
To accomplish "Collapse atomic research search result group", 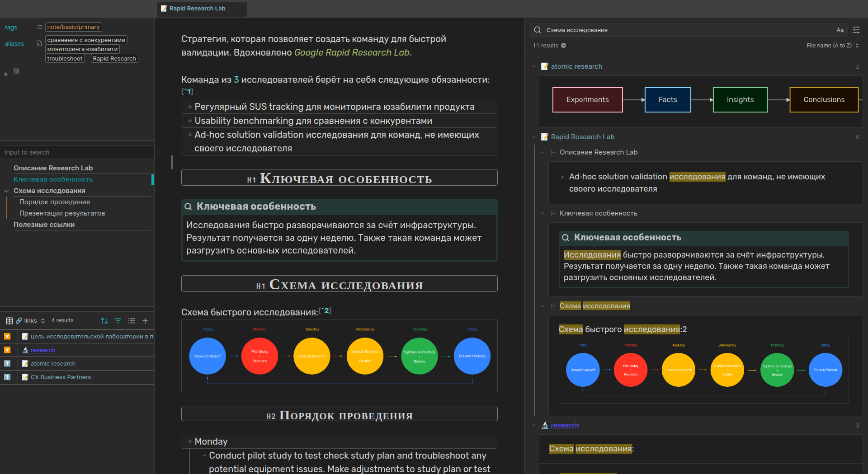I will [x=534, y=66].
